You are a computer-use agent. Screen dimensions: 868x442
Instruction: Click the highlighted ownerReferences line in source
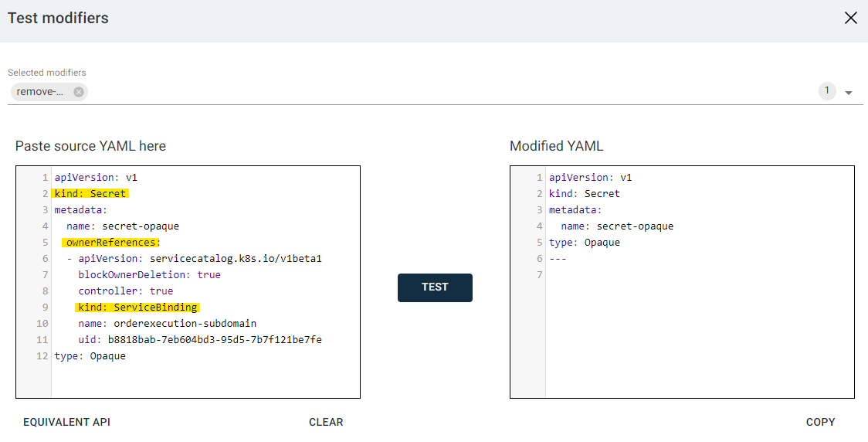pos(112,243)
